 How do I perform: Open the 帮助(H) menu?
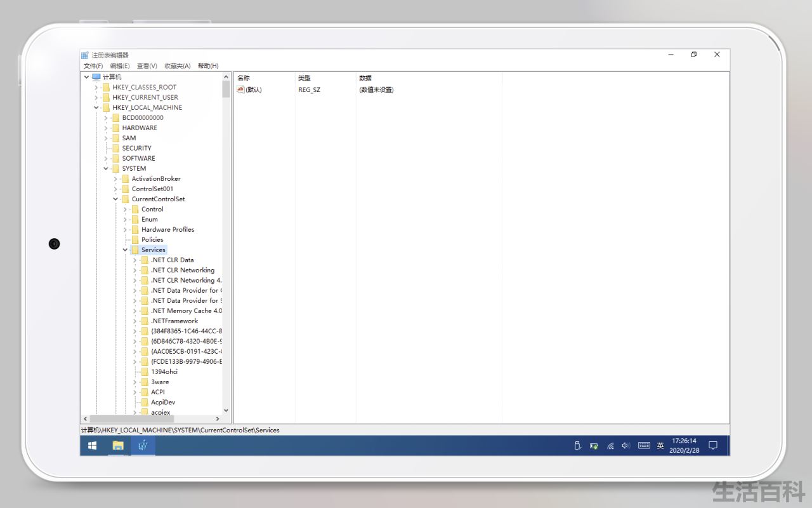coord(208,66)
